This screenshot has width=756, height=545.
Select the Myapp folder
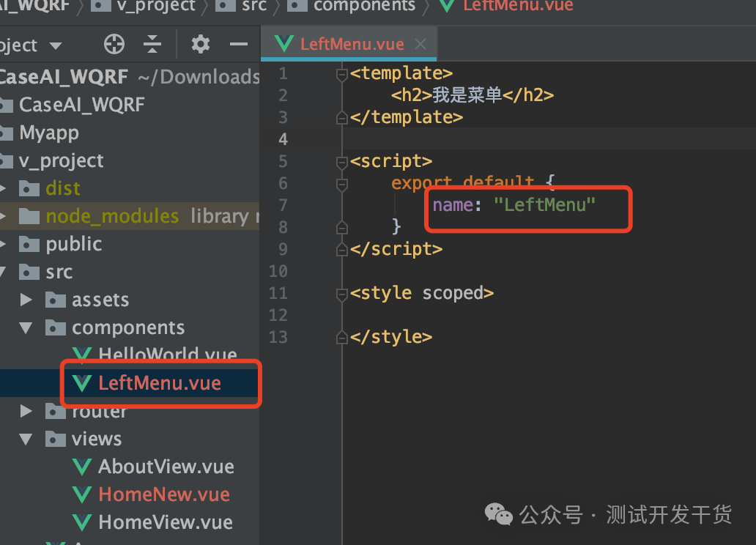pos(48,133)
